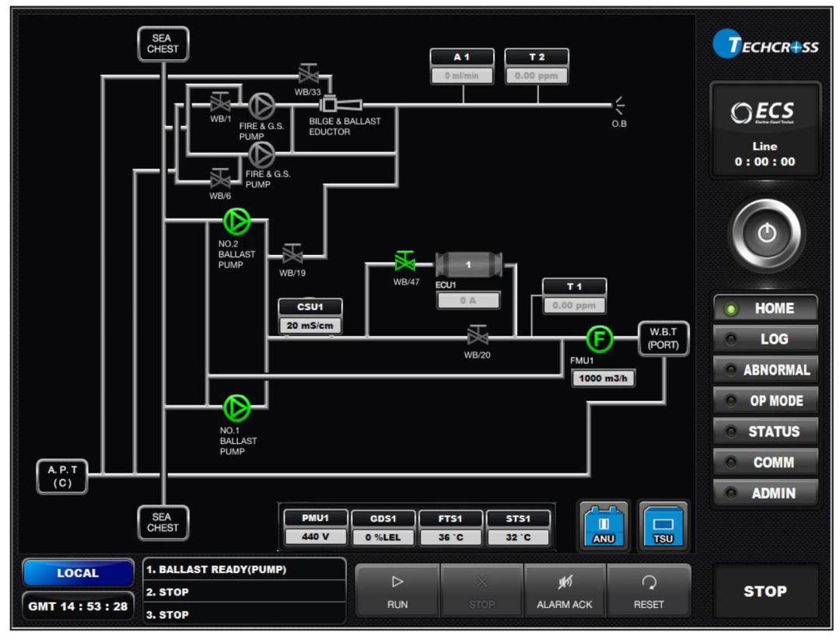This screenshot has height=643, width=840.
Task: Click the FMU1 flow meter icon
Action: (x=599, y=338)
